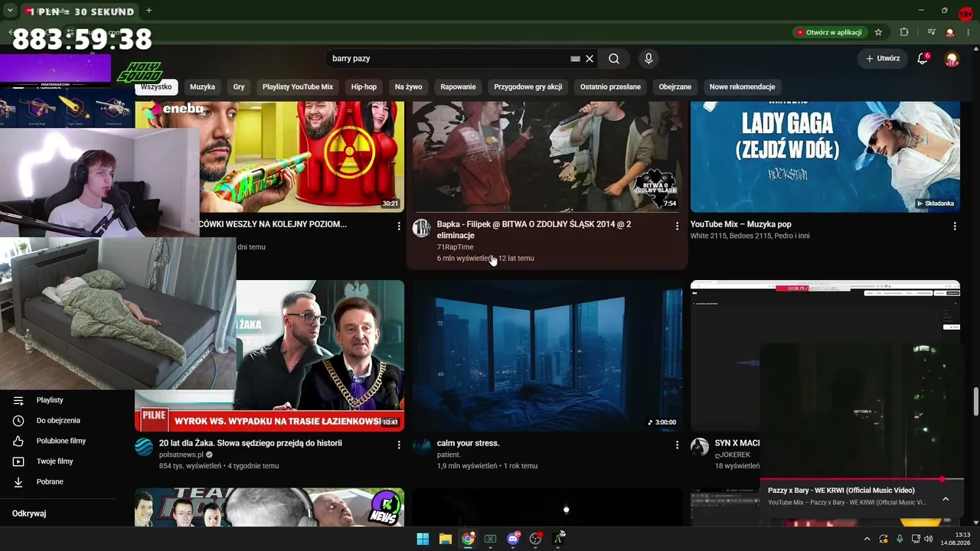Open options for YouTube Mix – Muzyka pop
This screenshot has width=980, height=551.
pos(954,226)
